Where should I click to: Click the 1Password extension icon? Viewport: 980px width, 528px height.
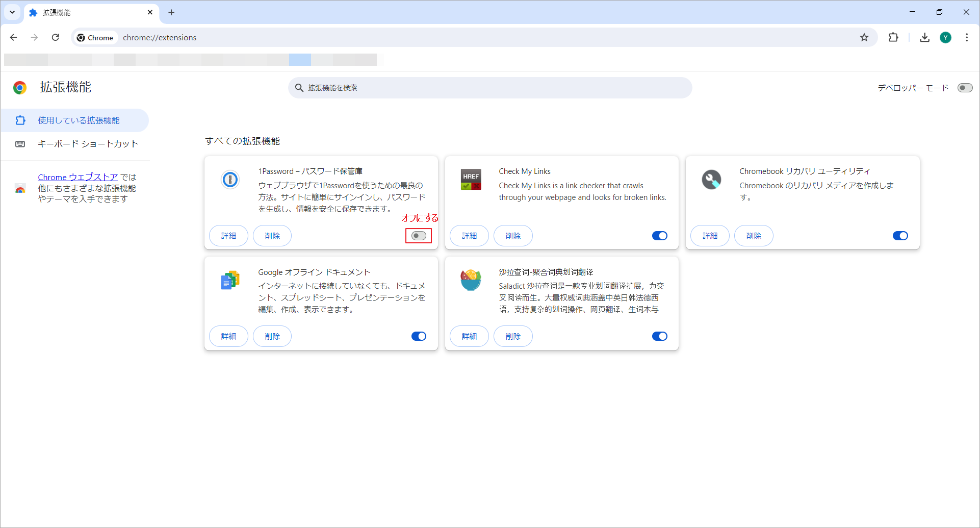point(230,180)
